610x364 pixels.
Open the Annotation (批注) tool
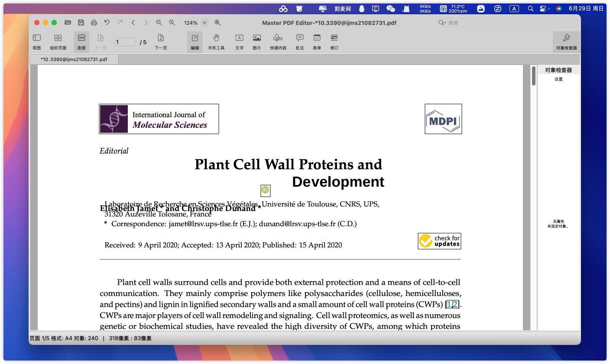click(x=299, y=41)
